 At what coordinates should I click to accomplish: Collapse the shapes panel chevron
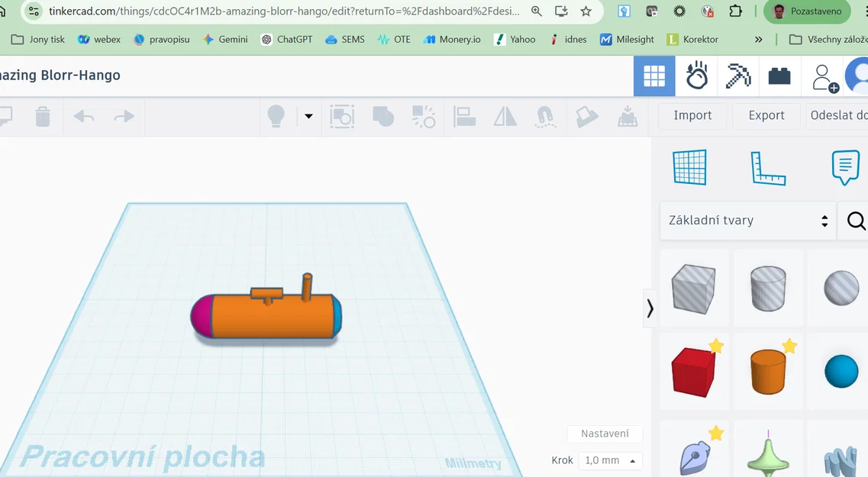coord(650,308)
